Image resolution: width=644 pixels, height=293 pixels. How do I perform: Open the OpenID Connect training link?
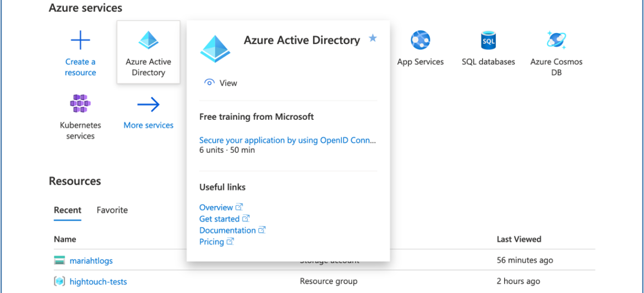click(287, 140)
